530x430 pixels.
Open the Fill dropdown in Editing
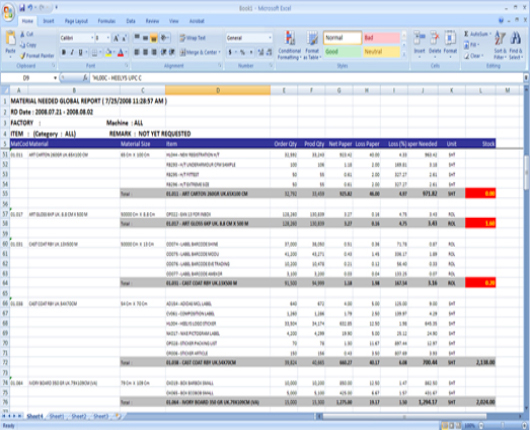(472, 45)
